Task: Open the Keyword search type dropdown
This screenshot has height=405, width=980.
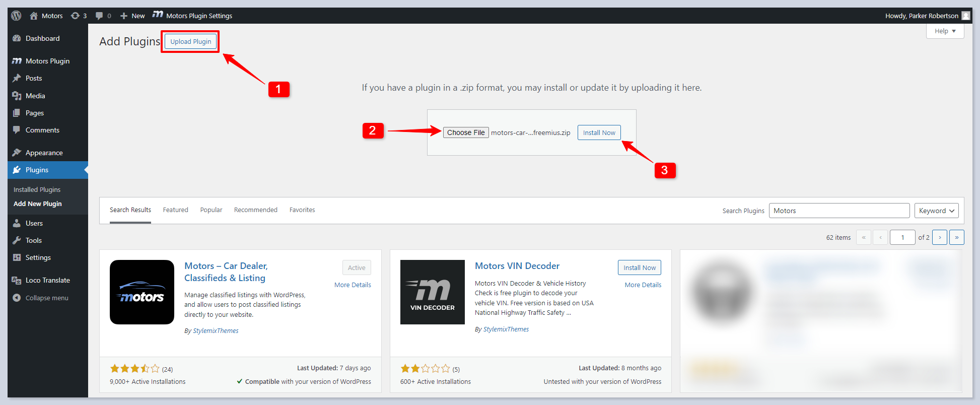Action: click(x=936, y=211)
